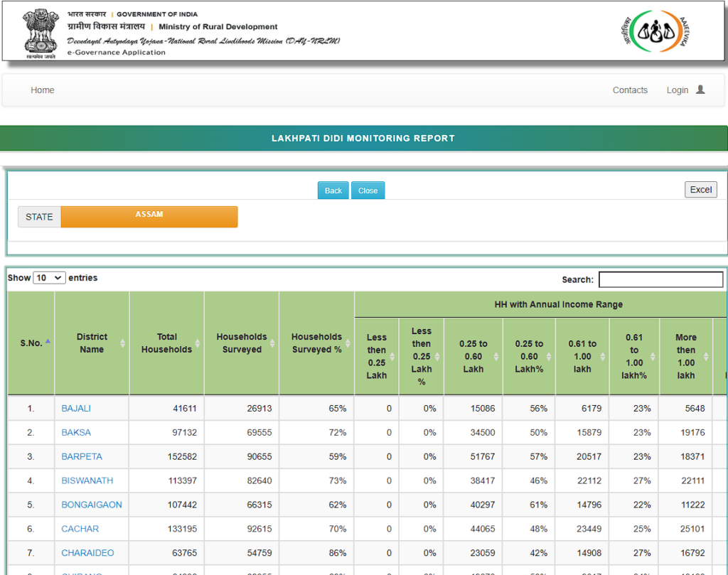Select CACHAR value 25101
The height and width of the screenshot is (575, 728).
(x=692, y=529)
